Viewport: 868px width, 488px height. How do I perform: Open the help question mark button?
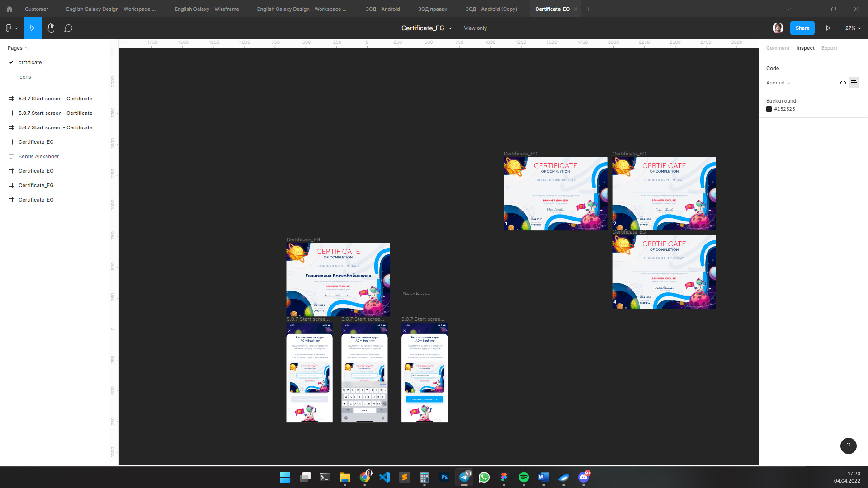[848, 446]
